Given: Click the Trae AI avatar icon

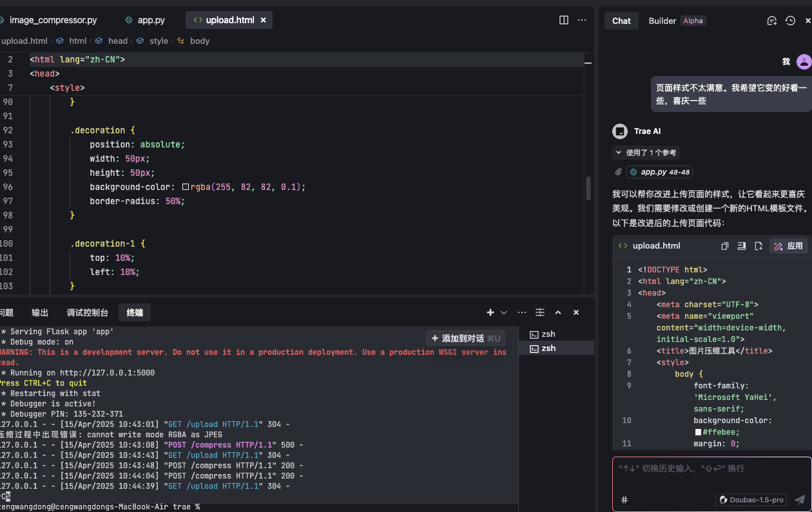Looking at the screenshot, I should click(619, 131).
